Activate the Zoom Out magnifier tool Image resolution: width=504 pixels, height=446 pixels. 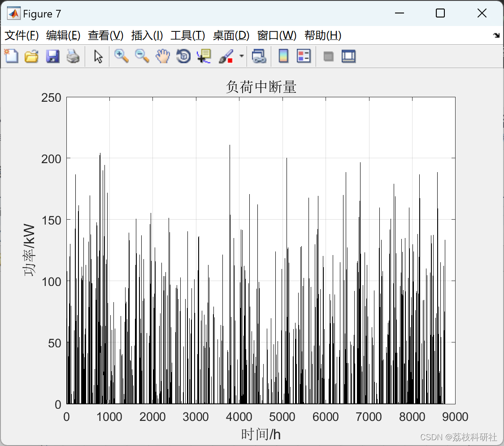coord(142,56)
